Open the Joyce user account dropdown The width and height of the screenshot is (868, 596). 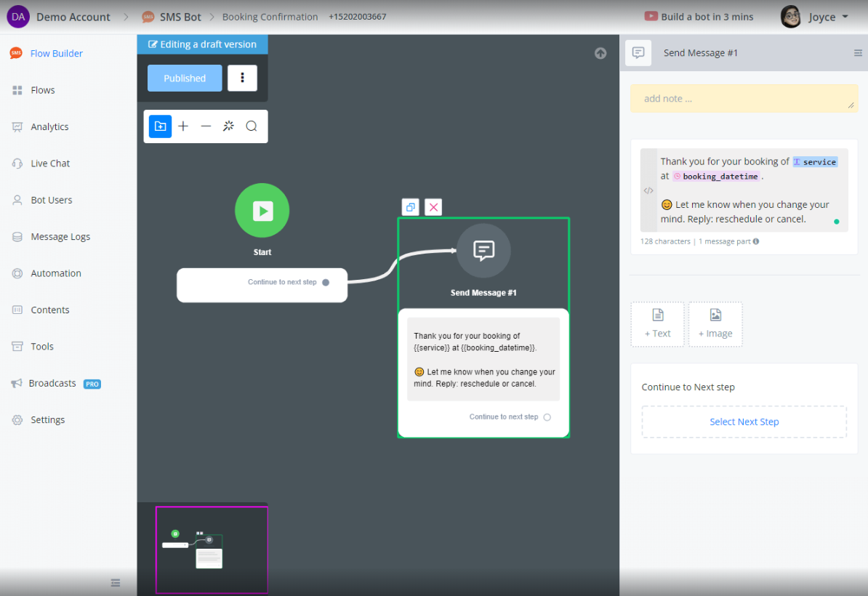pyautogui.click(x=814, y=17)
